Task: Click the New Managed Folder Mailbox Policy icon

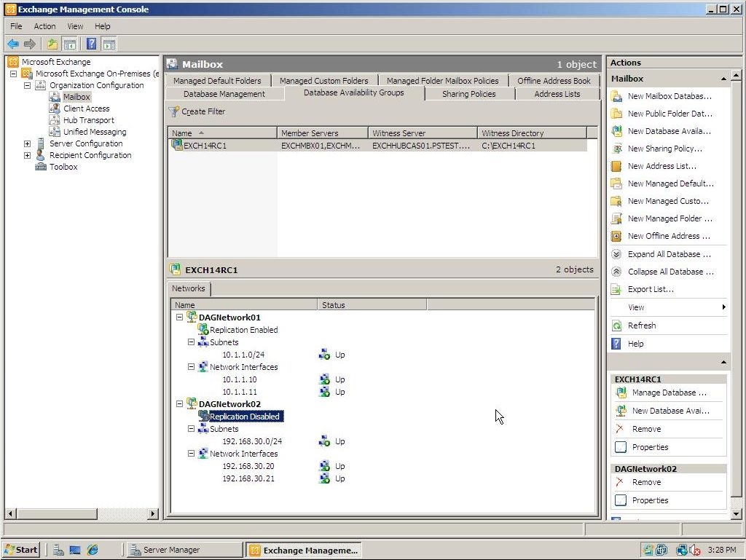Action: tap(616, 218)
